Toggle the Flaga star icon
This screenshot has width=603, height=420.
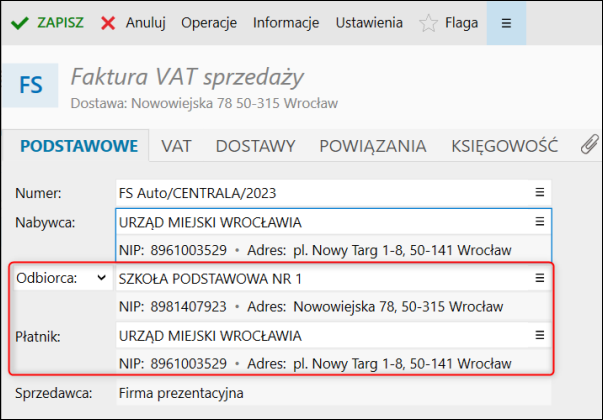(x=428, y=23)
